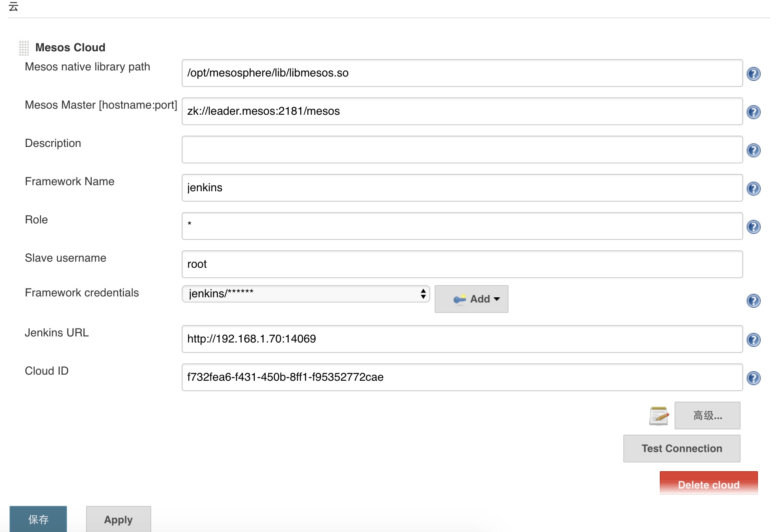Click the red Delete cloud button
This screenshot has height=532, width=778.
708,484
